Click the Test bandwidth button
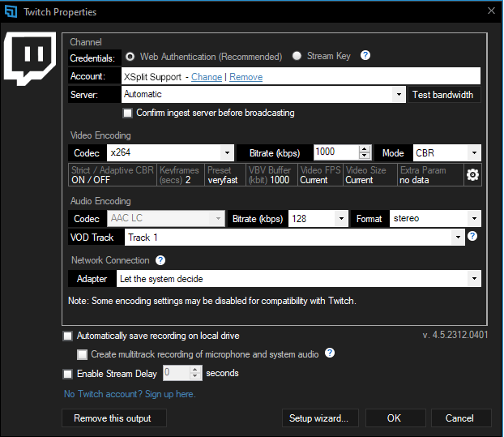504x437 pixels. pos(445,95)
